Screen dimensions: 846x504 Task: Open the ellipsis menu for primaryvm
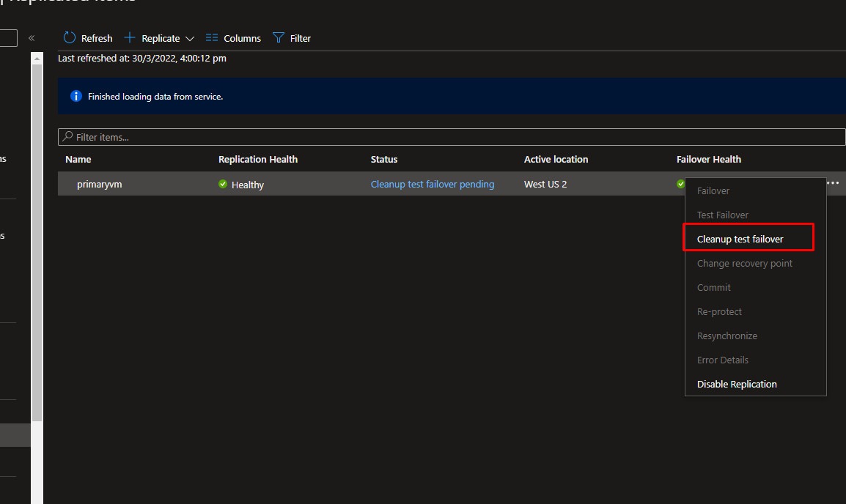[834, 183]
